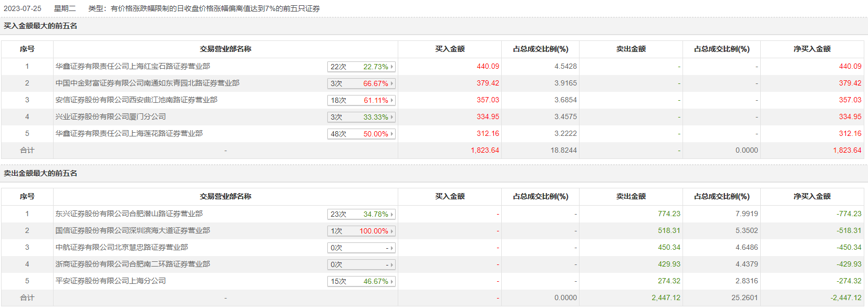Viewport: 868px width, 308px height.
Task: Open 国信证券深圳滨海大道证券营业部 link
Action: 133,230
